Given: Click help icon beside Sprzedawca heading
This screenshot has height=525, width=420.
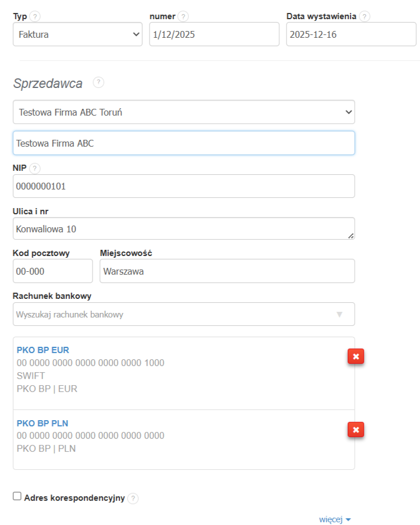Looking at the screenshot, I should [x=99, y=83].
